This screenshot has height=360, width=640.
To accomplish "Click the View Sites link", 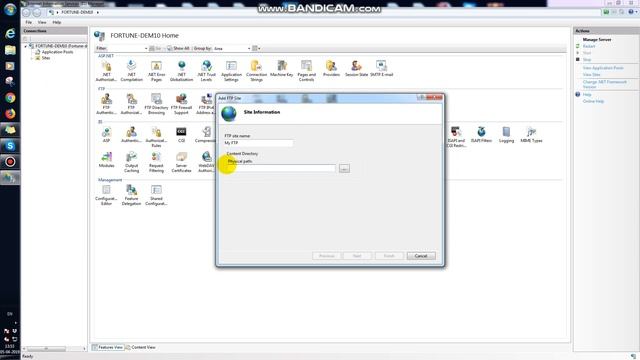I will click(591, 75).
